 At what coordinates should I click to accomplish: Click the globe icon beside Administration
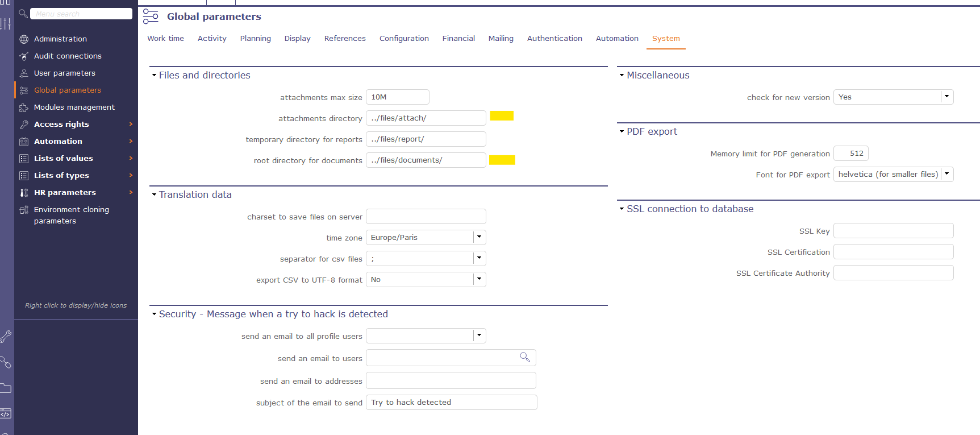(x=24, y=39)
